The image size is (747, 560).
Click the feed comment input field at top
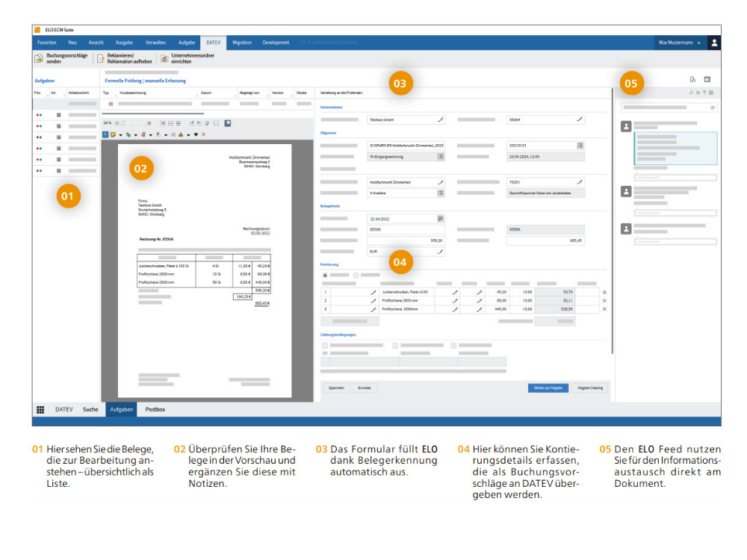[669, 108]
